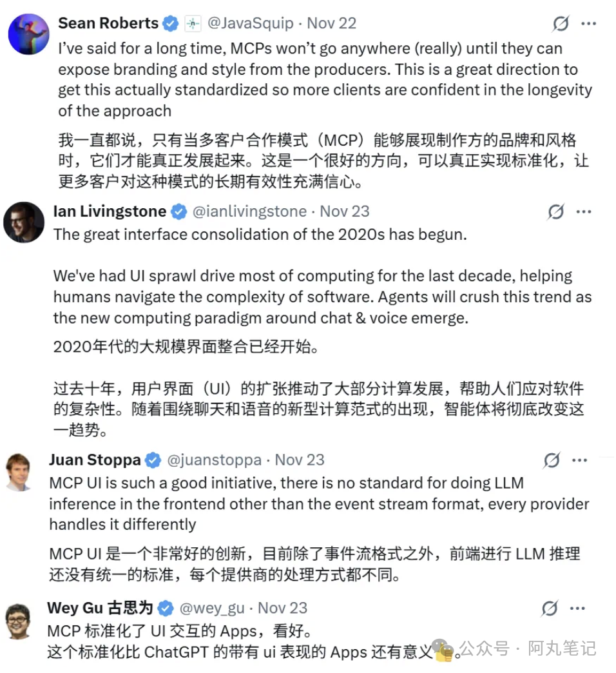Open the more options menu on Sean Roberts' post

(x=590, y=23)
